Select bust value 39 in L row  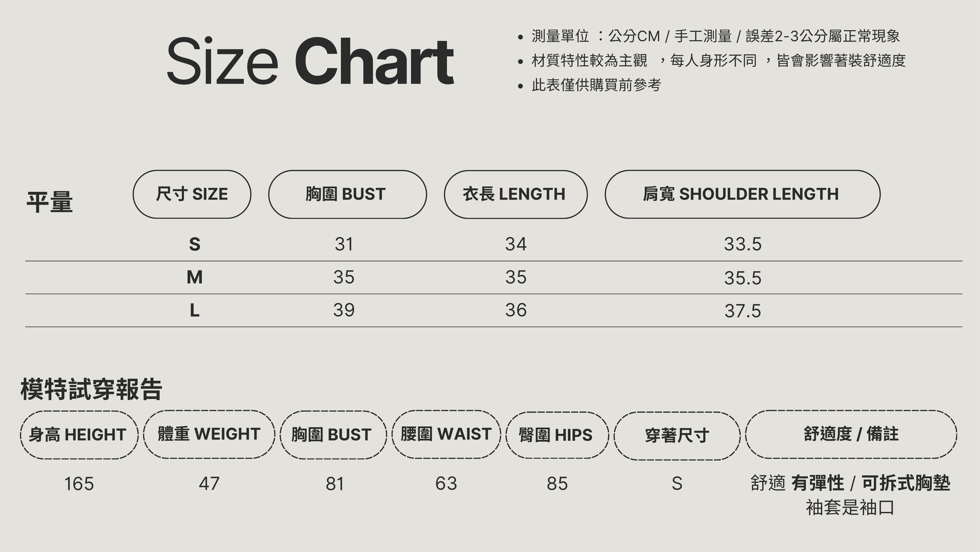pyautogui.click(x=344, y=311)
